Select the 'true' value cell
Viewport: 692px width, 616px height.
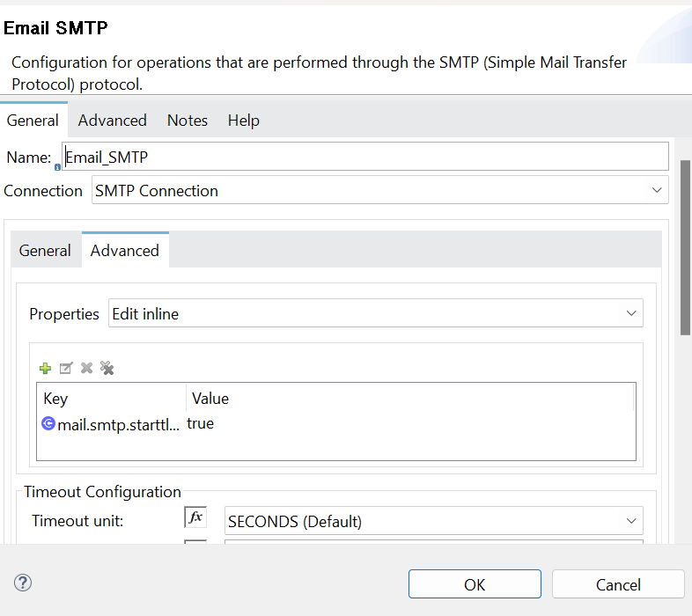(201, 423)
